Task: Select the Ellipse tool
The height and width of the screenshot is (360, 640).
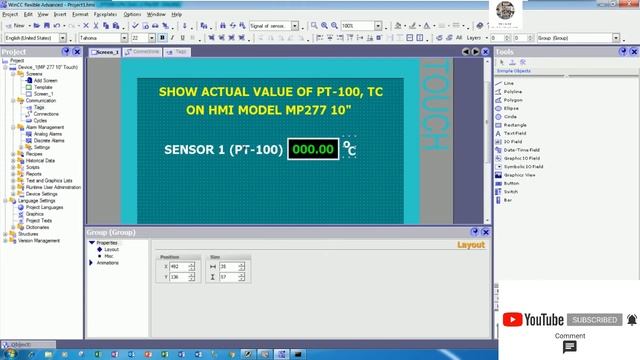Action: 507,108
